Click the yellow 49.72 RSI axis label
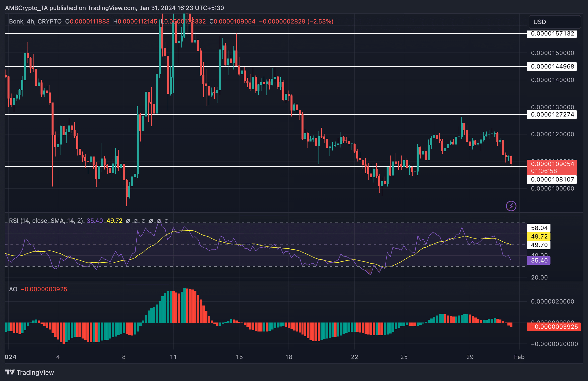The height and width of the screenshot is (381, 588). coord(539,236)
